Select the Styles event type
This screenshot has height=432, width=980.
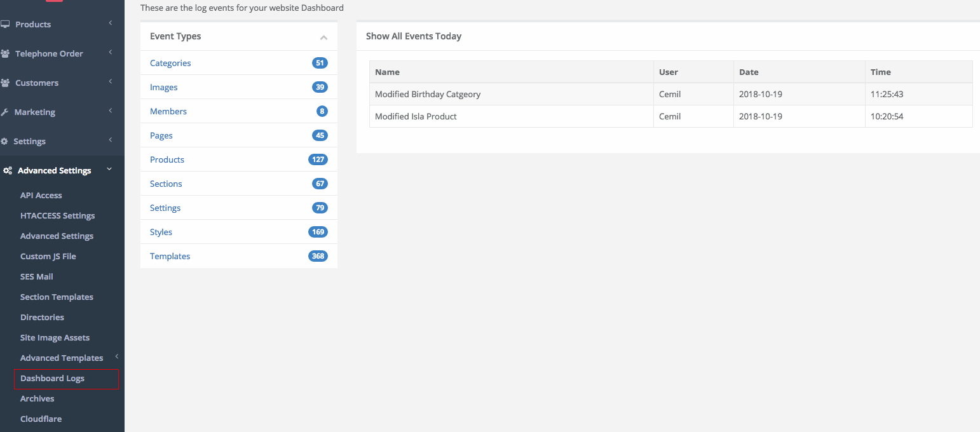[x=161, y=232]
